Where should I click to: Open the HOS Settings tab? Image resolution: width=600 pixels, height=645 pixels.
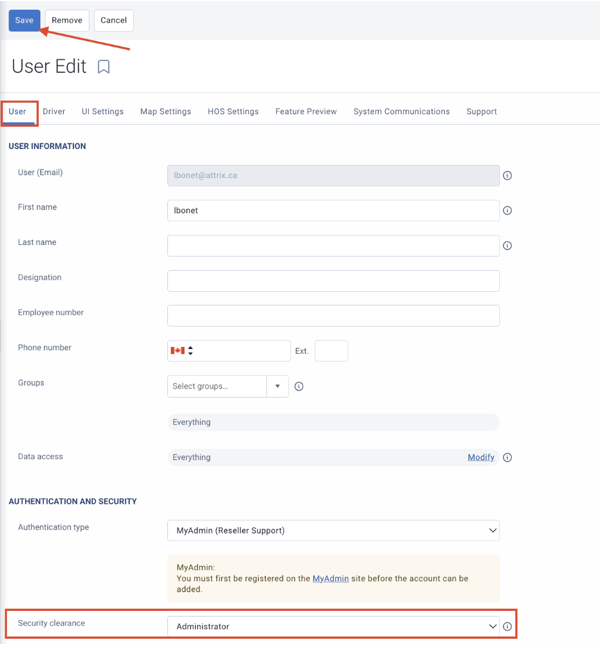(233, 111)
